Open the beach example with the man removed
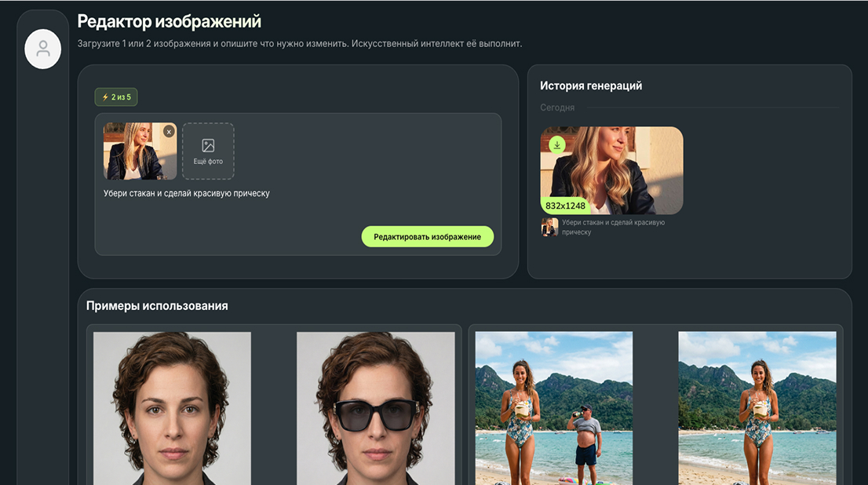The height and width of the screenshot is (485, 868). (757, 407)
